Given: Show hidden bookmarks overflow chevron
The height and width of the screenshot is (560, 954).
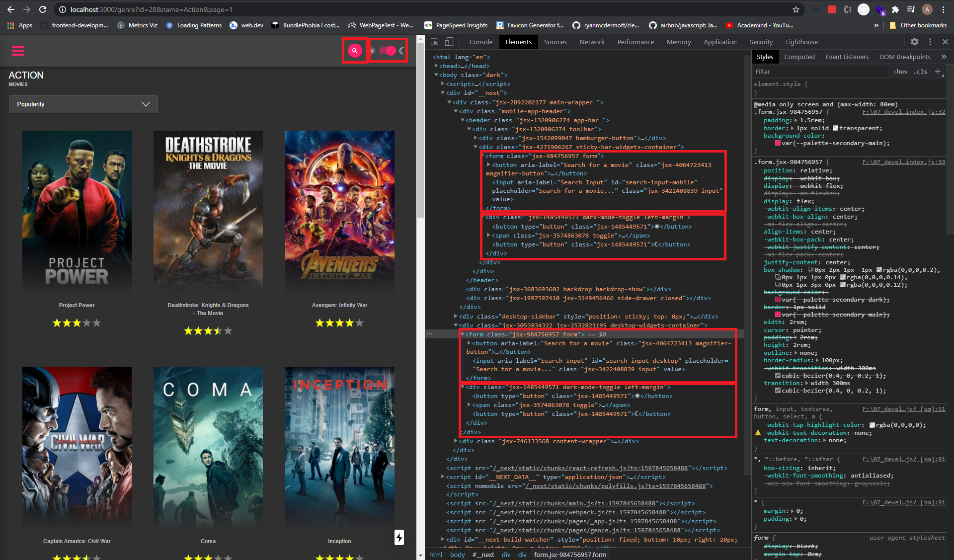Looking at the screenshot, I should pyautogui.click(x=876, y=25).
